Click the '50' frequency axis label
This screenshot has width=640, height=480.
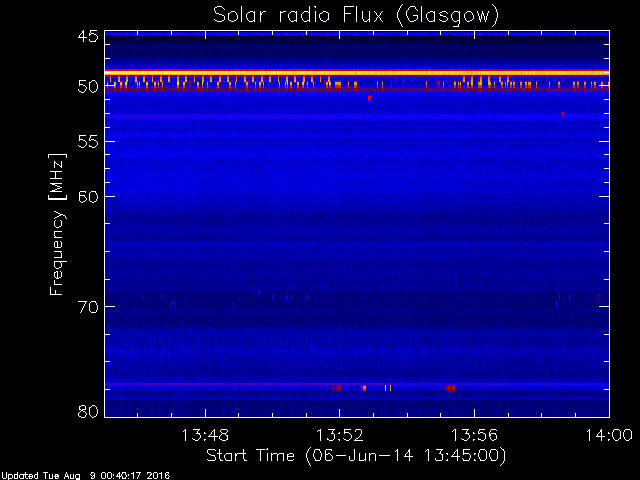click(x=88, y=87)
